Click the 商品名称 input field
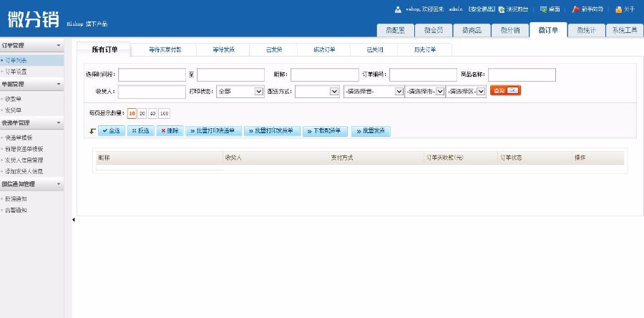The image size is (644, 318). (522, 74)
